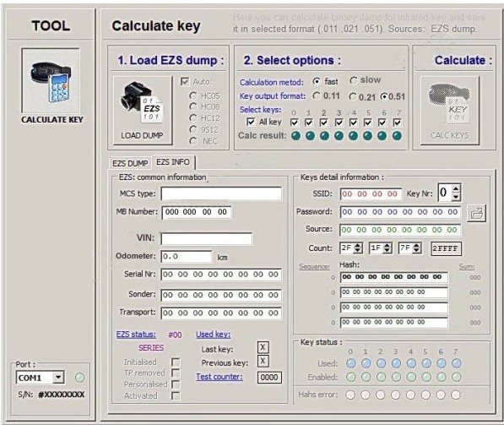The height and width of the screenshot is (425, 504).
Task: Toggle the Initialised checkbox
Action: tap(176, 362)
